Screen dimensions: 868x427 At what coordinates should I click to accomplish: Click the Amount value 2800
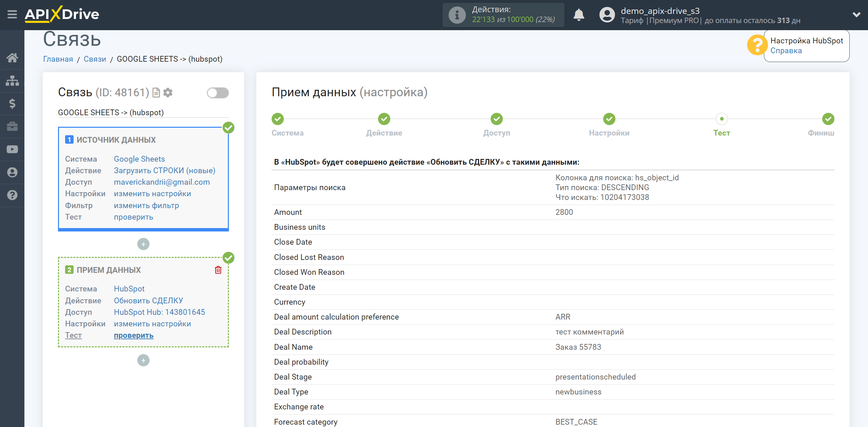click(x=564, y=212)
